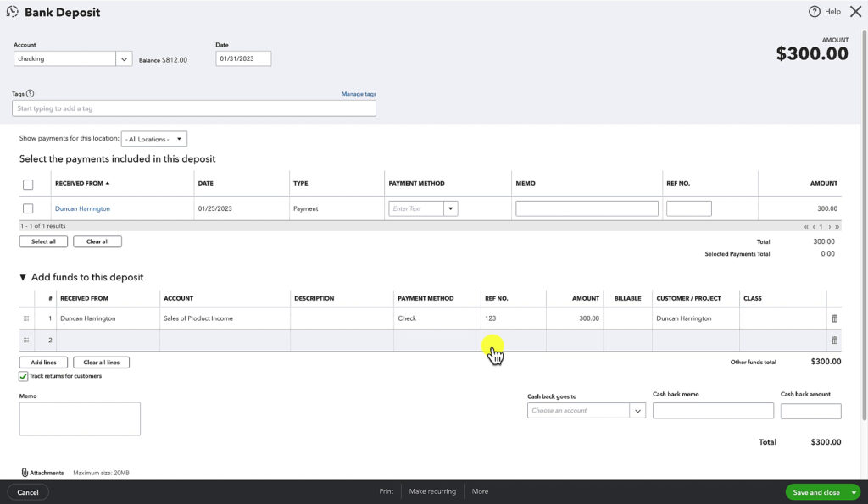Open the More menu in footer
The width and height of the screenshot is (868, 504).
point(480,491)
